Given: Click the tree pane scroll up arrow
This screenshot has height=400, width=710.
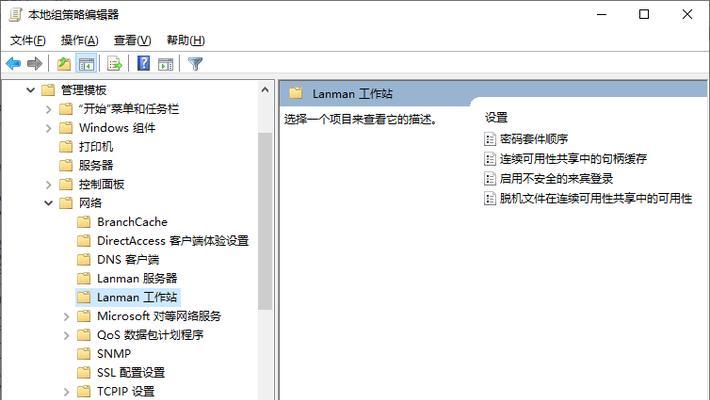Looking at the screenshot, I should click(x=265, y=90).
